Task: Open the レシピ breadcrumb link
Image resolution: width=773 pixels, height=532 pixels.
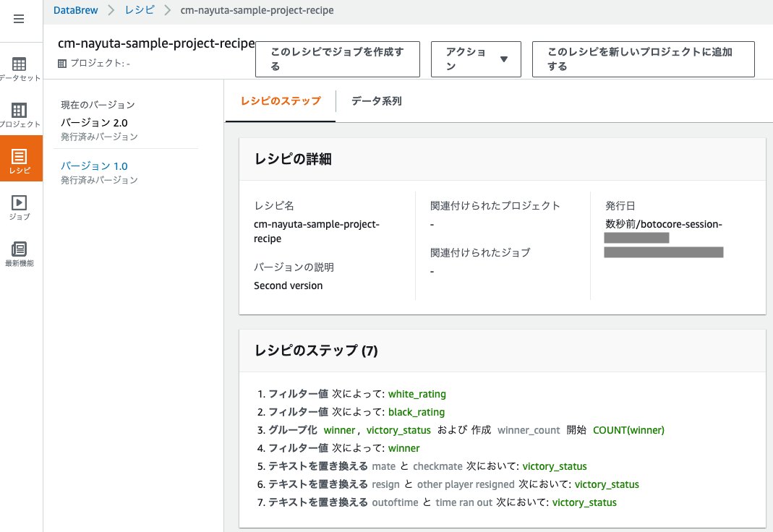Action: click(141, 10)
